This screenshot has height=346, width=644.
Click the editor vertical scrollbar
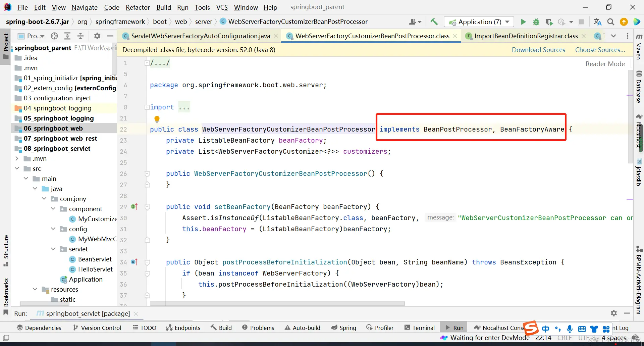pyautogui.click(x=630, y=116)
